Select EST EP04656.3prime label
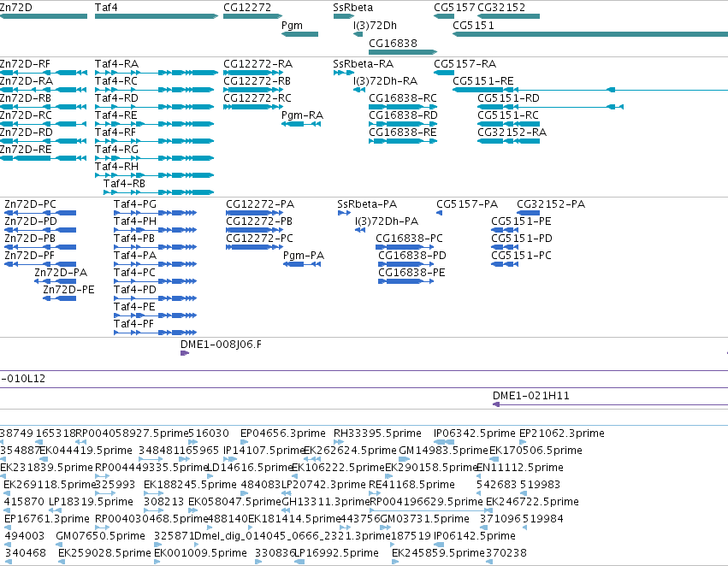The width and height of the screenshot is (728, 566). pyautogui.click(x=283, y=433)
